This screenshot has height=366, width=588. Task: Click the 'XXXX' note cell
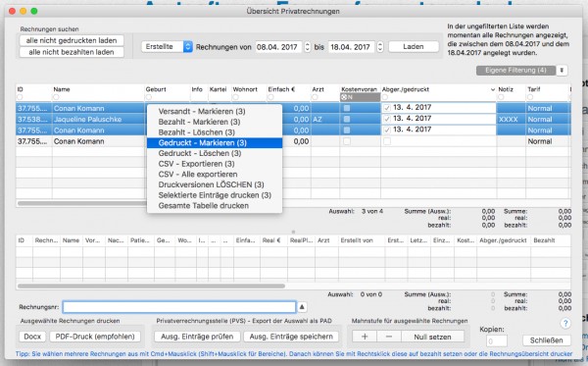point(508,120)
